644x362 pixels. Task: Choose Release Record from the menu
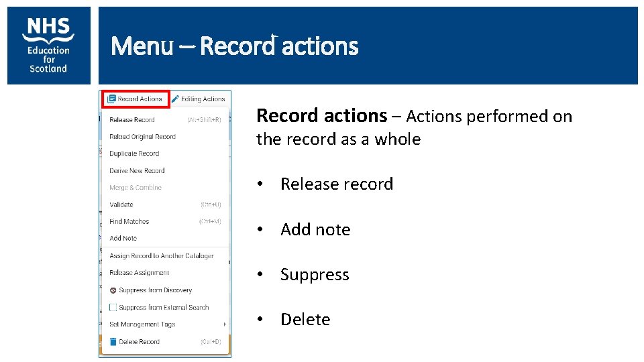pyautogui.click(x=132, y=120)
